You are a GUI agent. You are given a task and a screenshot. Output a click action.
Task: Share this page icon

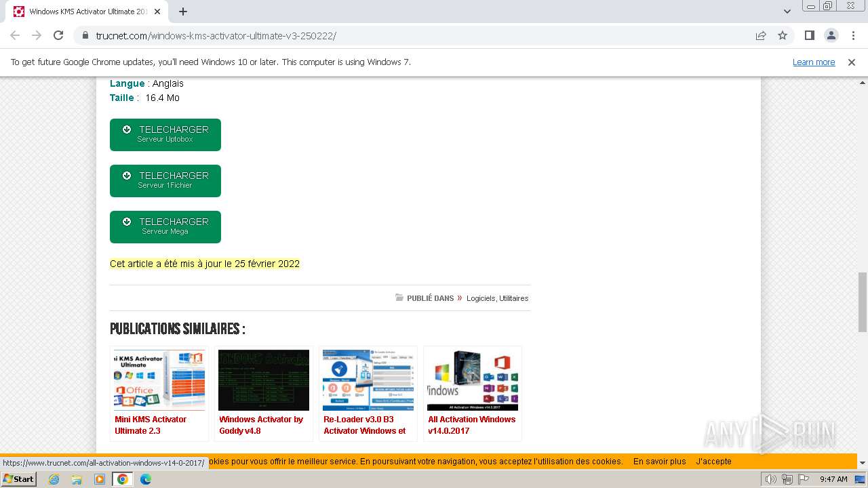[x=761, y=35]
